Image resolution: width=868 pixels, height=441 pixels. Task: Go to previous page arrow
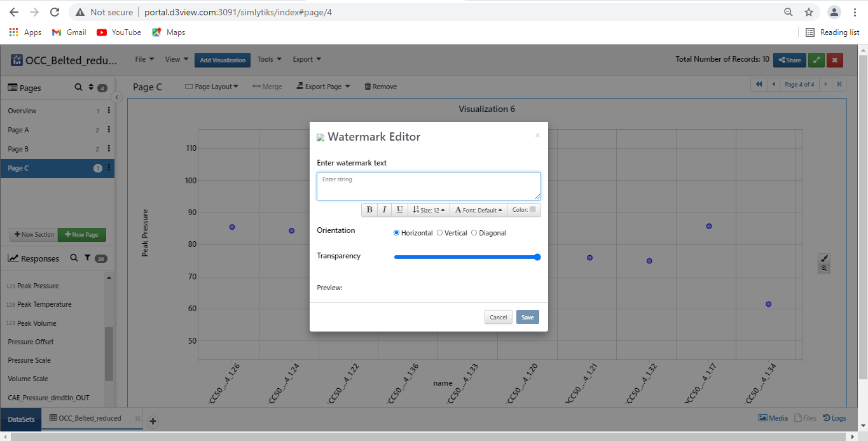pos(773,84)
